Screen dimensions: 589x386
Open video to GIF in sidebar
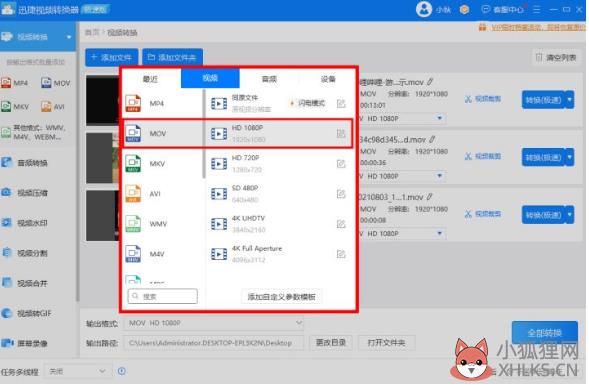(26, 313)
